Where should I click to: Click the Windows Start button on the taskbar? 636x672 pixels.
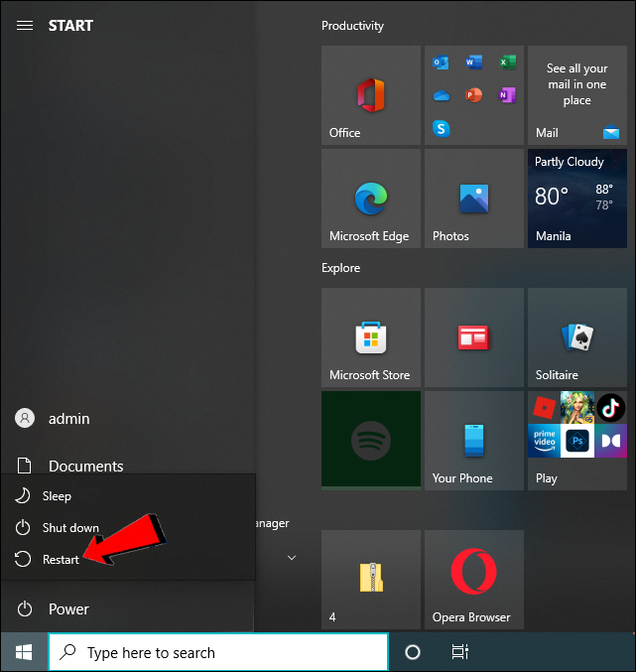pyautogui.click(x=24, y=653)
